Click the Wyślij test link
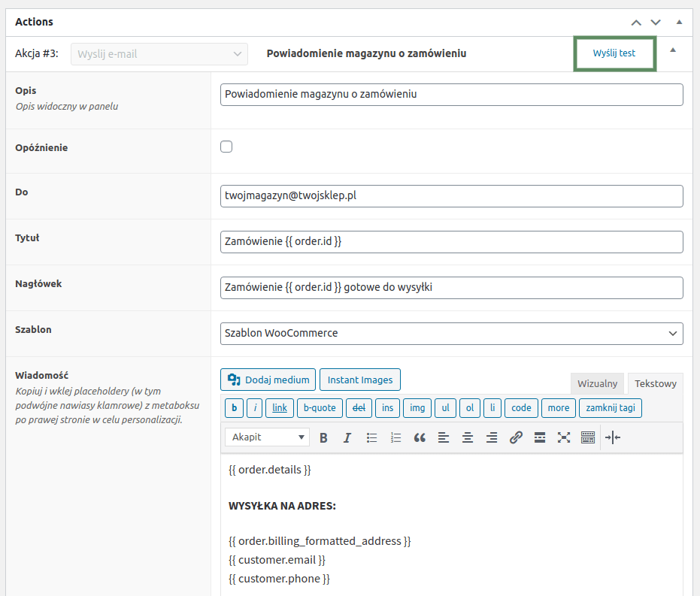700x596 pixels. [614, 53]
